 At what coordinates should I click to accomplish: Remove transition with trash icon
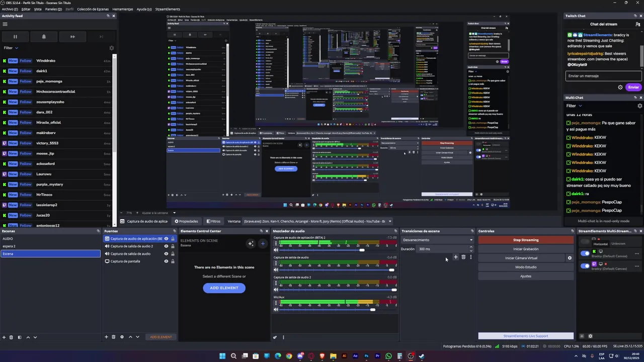pos(463,257)
